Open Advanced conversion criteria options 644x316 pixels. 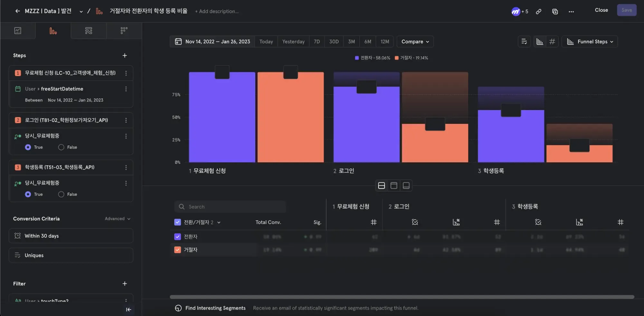(118, 219)
